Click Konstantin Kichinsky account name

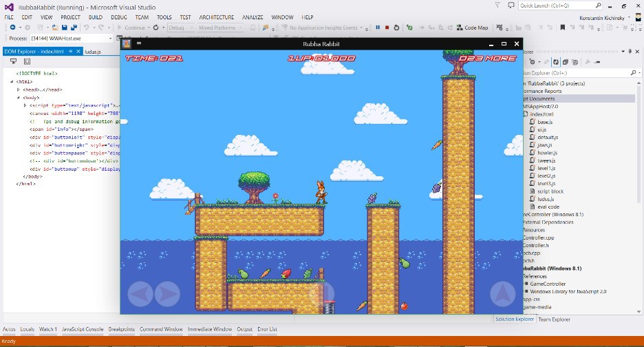[x=602, y=18]
